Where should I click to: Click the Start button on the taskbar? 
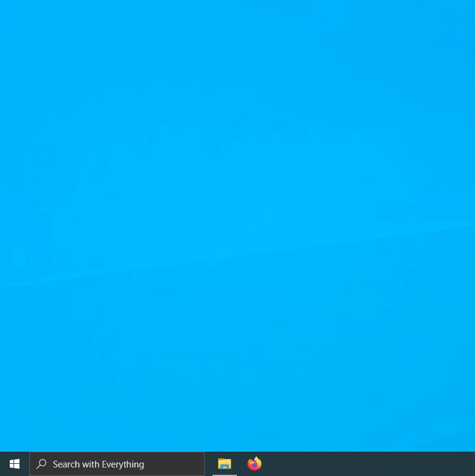tap(15, 464)
